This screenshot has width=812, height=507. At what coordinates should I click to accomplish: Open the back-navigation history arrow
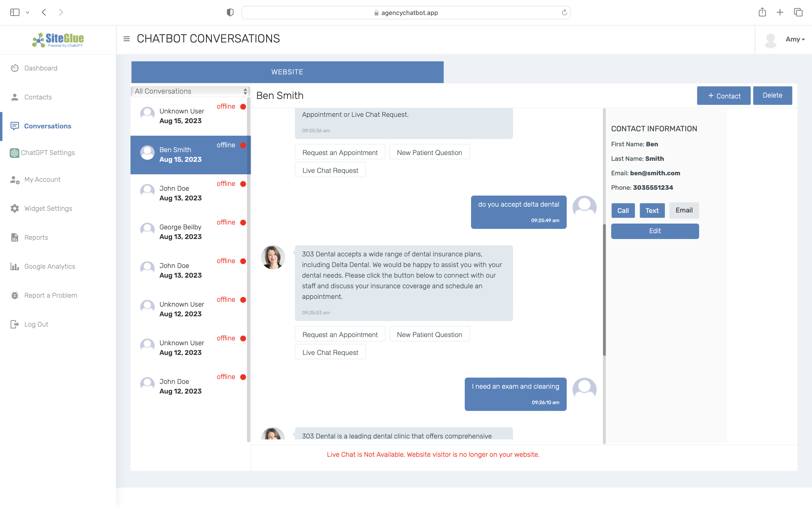(x=44, y=12)
